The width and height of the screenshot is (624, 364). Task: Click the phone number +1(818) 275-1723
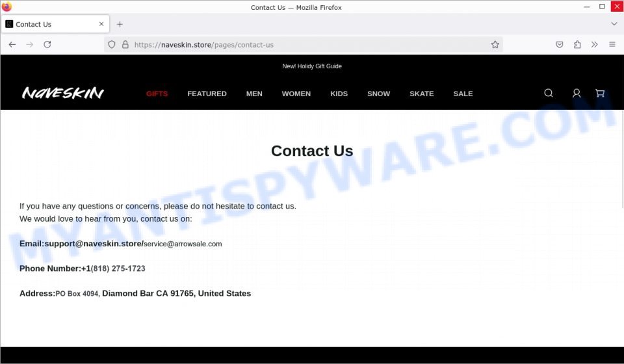pos(113,268)
